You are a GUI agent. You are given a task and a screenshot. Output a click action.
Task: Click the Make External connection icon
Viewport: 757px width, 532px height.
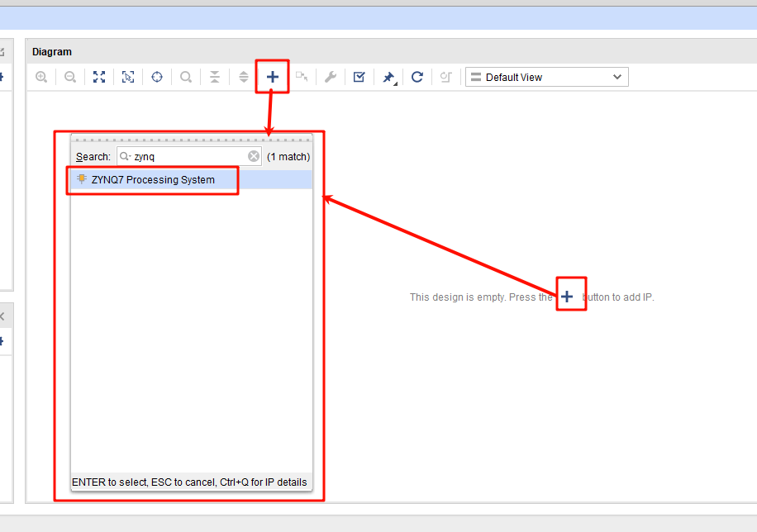point(302,77)
